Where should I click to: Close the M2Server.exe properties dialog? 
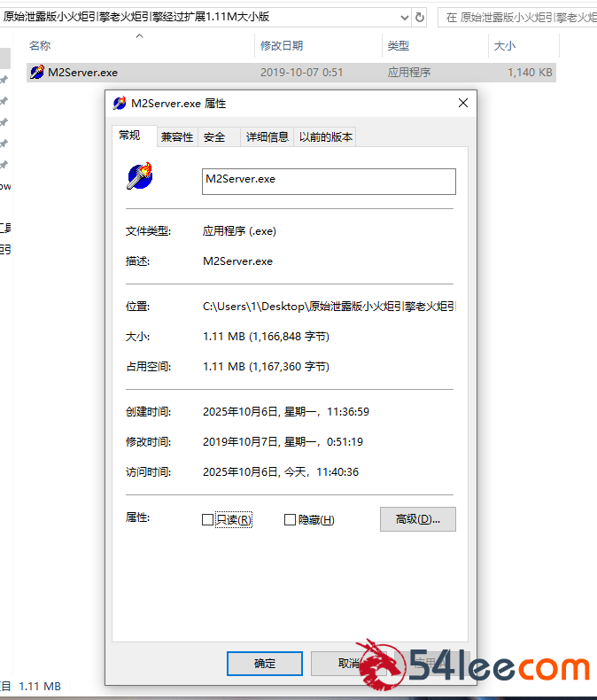click(462, 104)
